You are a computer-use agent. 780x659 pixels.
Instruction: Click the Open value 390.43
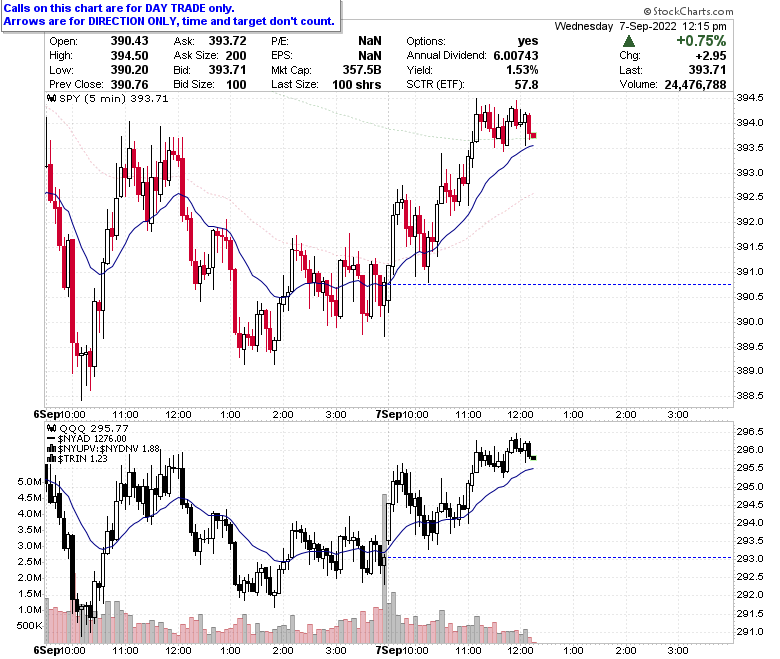pyautogui.click(x=129, y=41)
